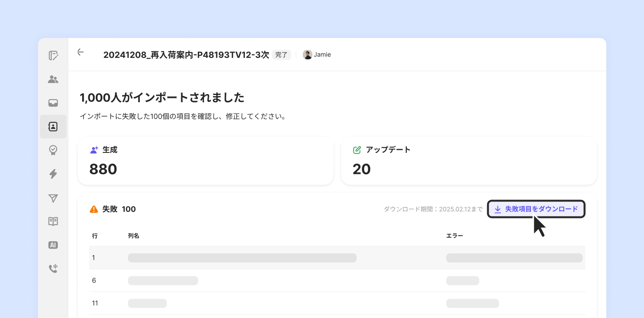Click the ダウンロード期間：2025.02.12まで text
Screen dimensions: 644x318
coord(433,209)
